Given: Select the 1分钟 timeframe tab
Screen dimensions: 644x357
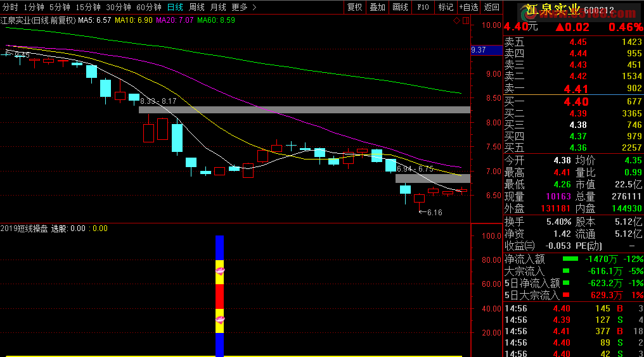Looking at the screenshot, I should [x=34, y=7].
